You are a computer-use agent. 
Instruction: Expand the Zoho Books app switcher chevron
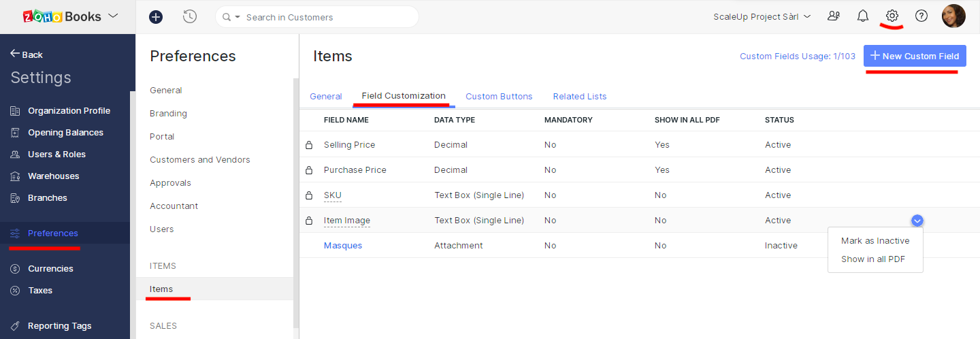click(113, 16)
